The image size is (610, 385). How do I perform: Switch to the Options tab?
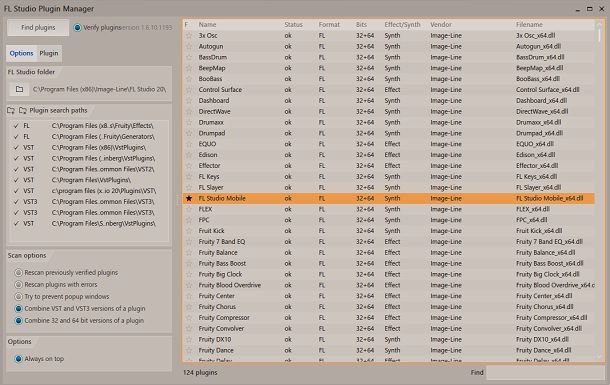point(21,53)
